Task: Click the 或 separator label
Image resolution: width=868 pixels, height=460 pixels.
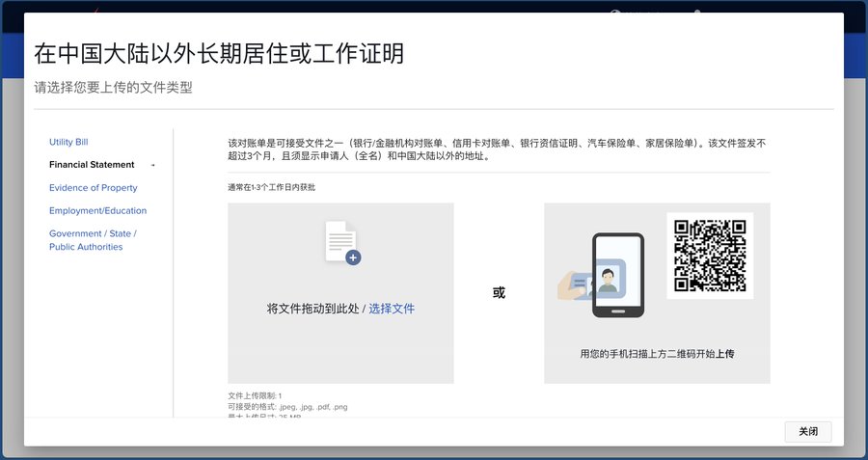Action: point(499,293)
